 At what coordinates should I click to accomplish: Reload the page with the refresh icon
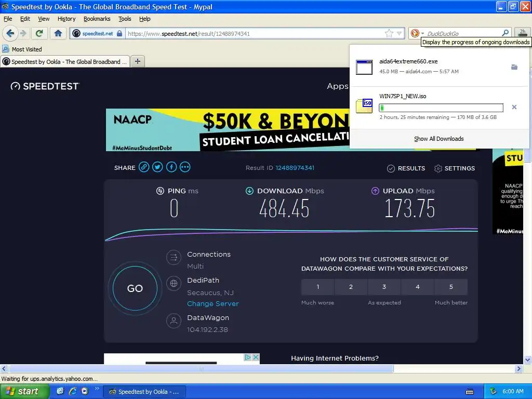click(39, 33)
